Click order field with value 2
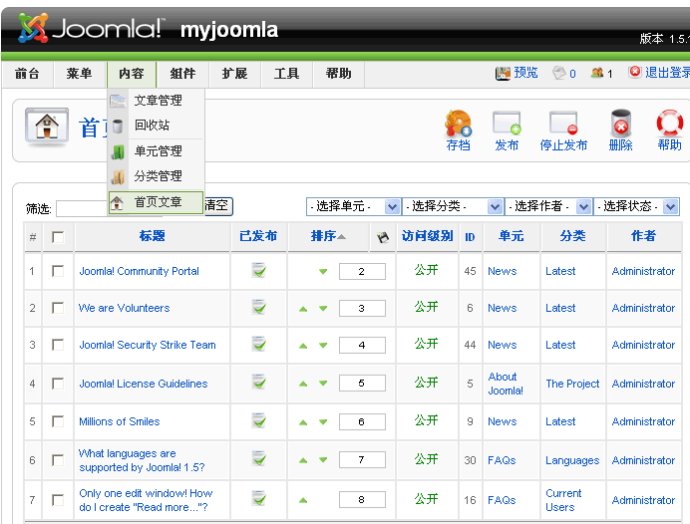Screen dimensions: 690x524 coord(362,271)
